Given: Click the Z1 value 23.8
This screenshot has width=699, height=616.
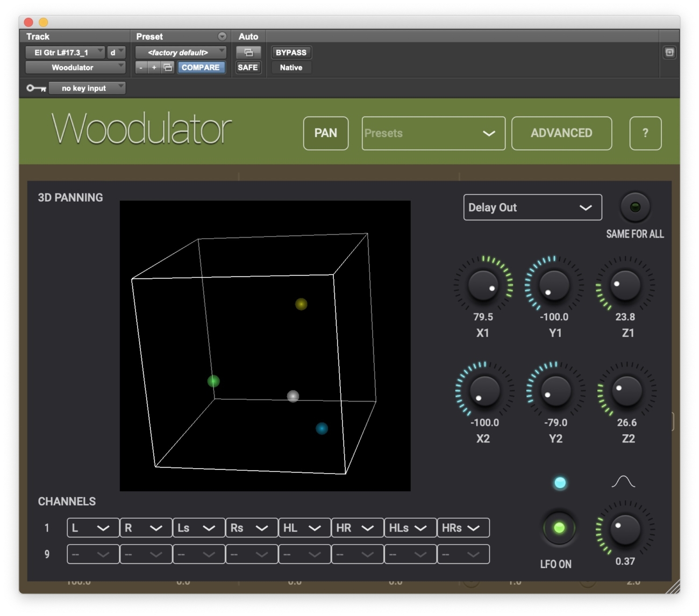Looking at the screenshot, I should point(625,317).
